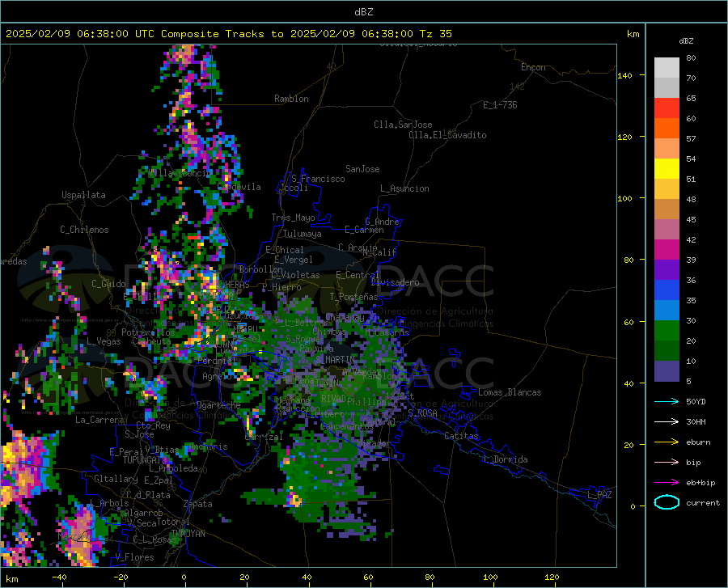Image resolution: width=728 pixels, height=588 pixels.
Task: Click the Catitas map label
Action: [x=461, y=436]
